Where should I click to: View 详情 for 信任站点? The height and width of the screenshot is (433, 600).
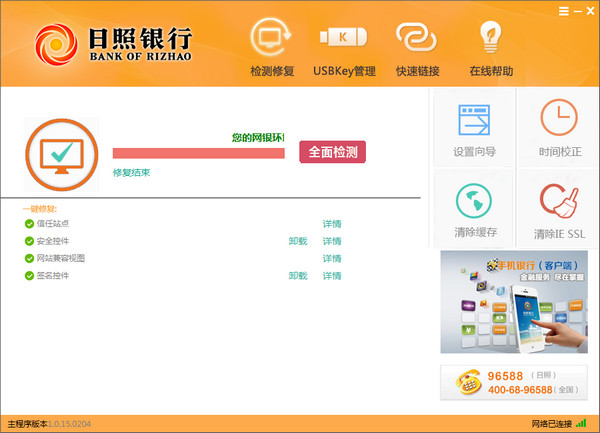pyautogui.click(x=332, y=224)
